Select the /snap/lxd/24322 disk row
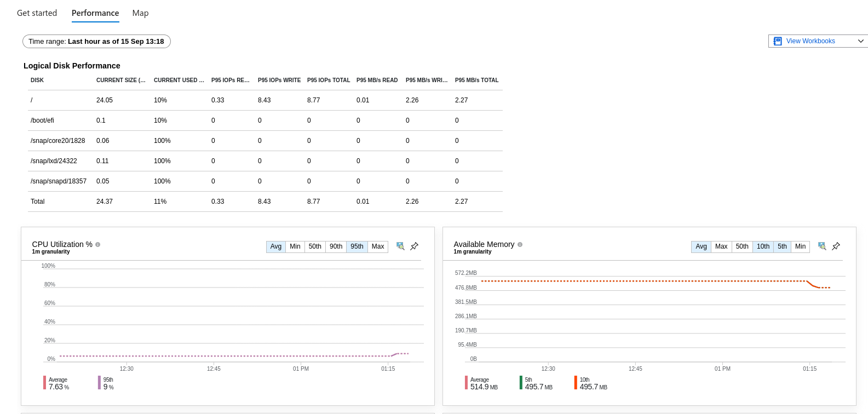This screenshot has width=868, height=414. click(54, 161)
